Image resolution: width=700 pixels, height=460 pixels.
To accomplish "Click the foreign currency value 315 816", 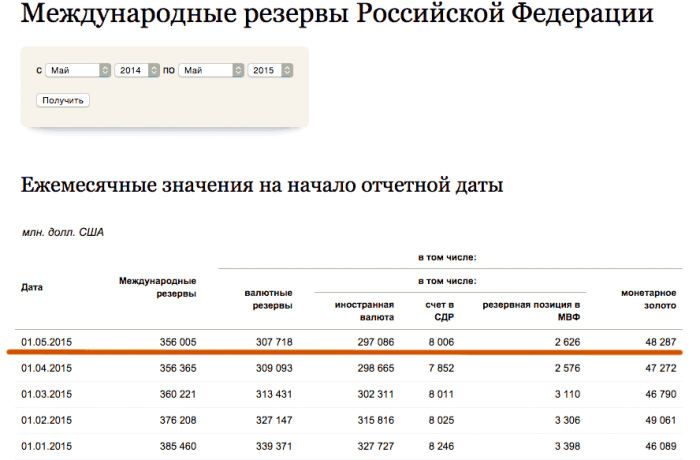I will [x=376, y=420].
